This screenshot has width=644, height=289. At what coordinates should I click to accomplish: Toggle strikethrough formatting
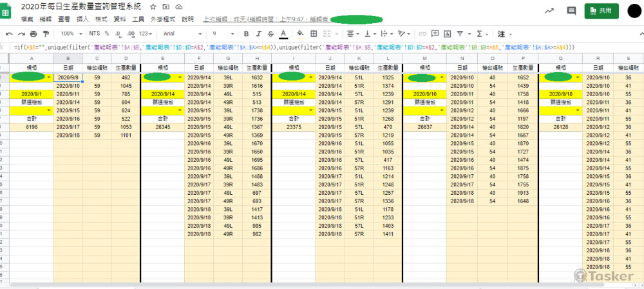click(269, 33)
